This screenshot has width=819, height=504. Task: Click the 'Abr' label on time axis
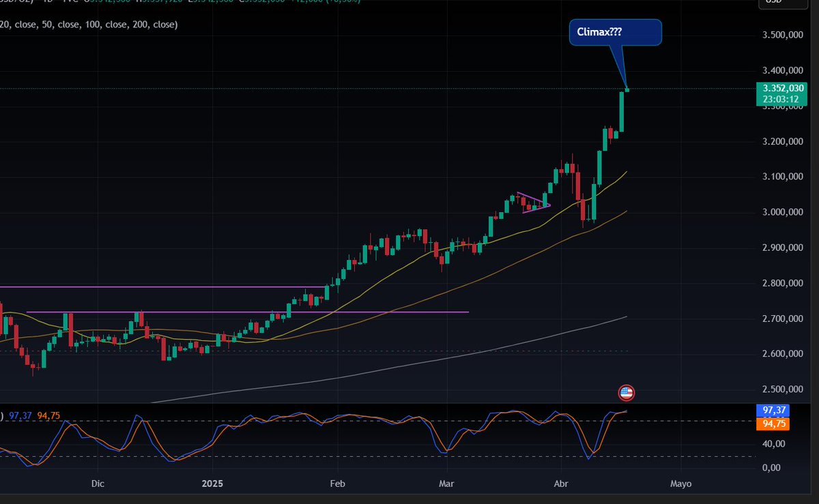click(561, 484)
